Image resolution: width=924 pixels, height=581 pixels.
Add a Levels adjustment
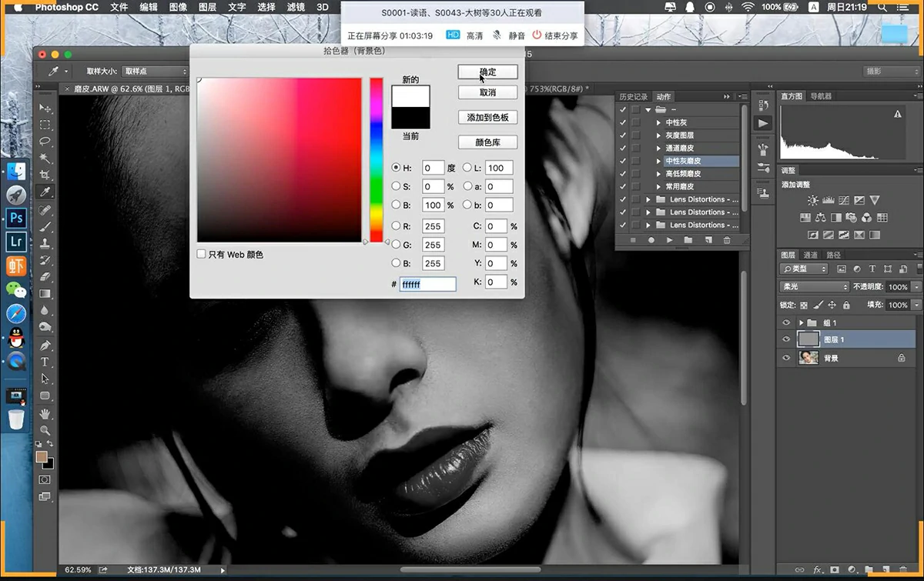pyautogui.click(x=829, y=200)
